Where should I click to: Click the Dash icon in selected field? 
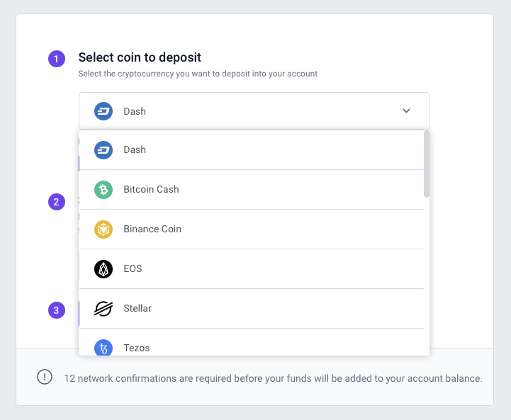point(103,111)
